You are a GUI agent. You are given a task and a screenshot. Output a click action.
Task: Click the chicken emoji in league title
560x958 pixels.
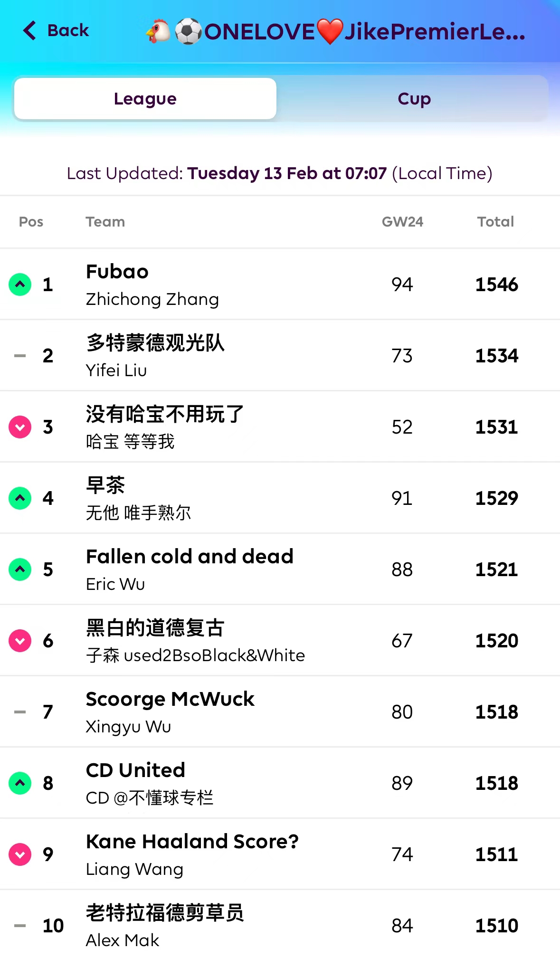(158, 31)
